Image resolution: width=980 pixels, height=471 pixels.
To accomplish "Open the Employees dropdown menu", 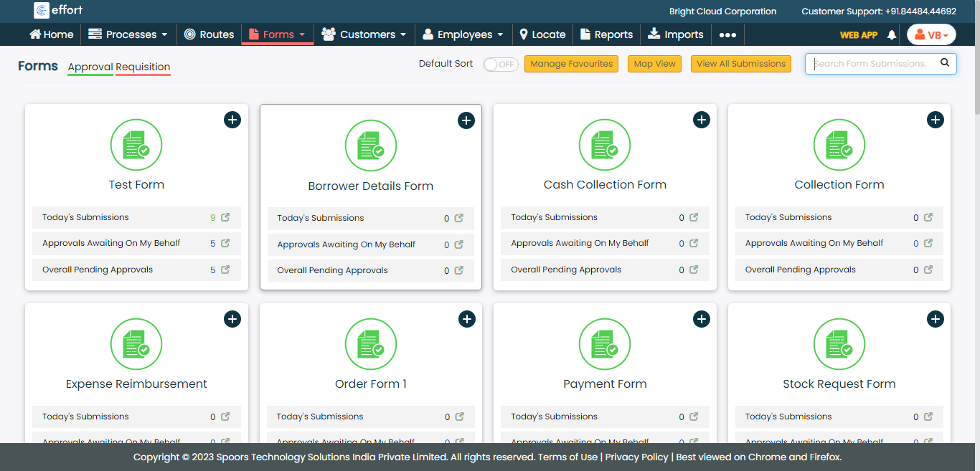I will (x=463, y=34).
